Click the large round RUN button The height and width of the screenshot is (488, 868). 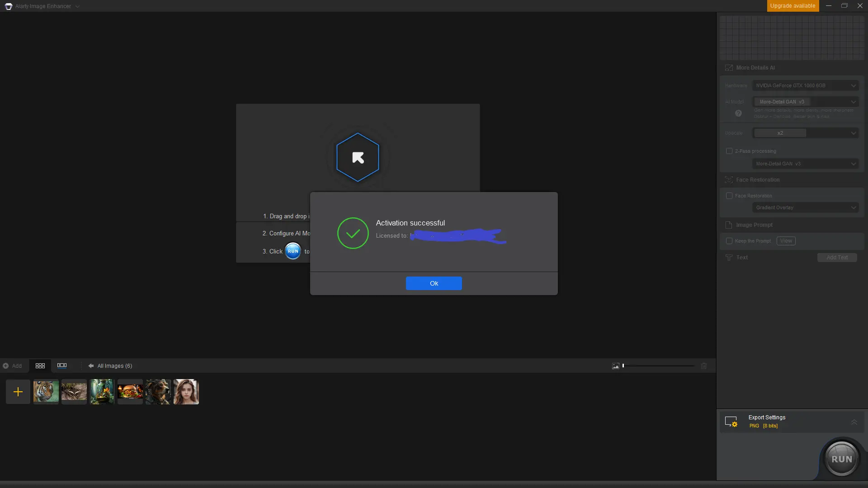(841, 459)
